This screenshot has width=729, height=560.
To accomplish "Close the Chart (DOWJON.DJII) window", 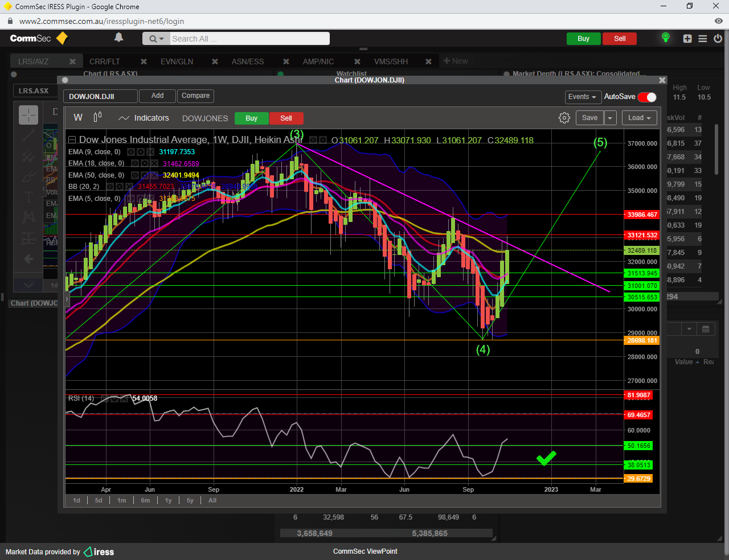I will coord(662,80).
